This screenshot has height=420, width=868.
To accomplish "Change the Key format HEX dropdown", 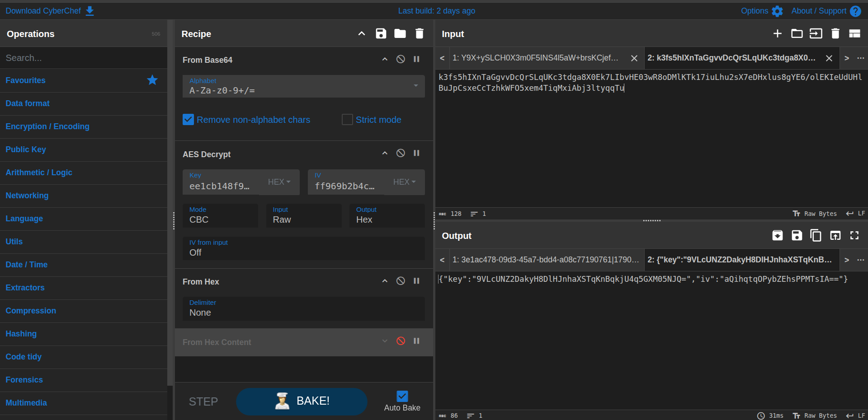I will (x=279, y=182).
